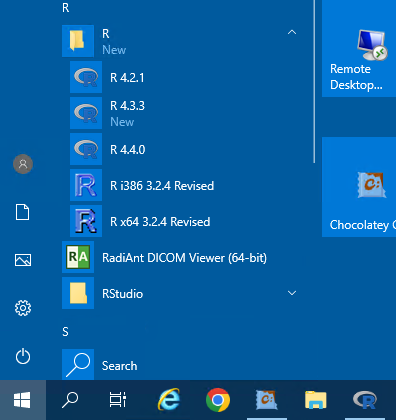The image size is (396, 420).
Task: Launch Google Chrome from taskbar
Action: click(218, 400)
